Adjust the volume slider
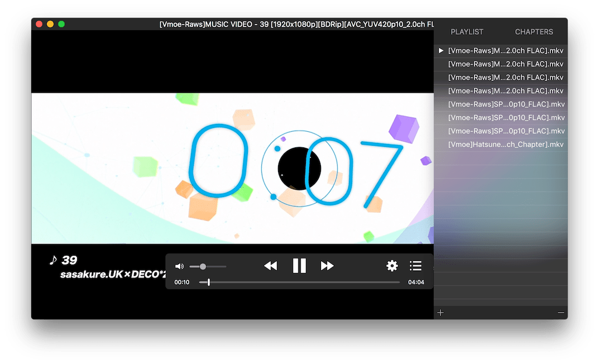The width and height of the screenshot is (599, 364). pyautogui.click(x=208, y=266)
